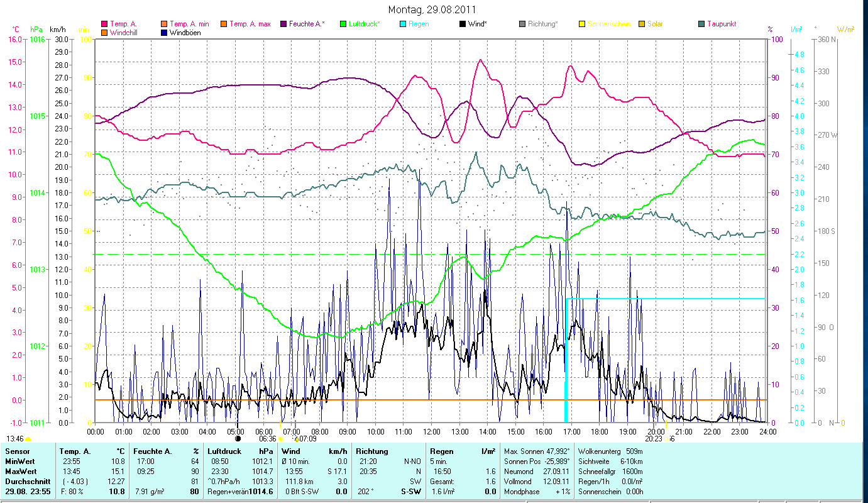
Task: Click the Mondphase + 1% entry
Action: (x=537, y=491)
